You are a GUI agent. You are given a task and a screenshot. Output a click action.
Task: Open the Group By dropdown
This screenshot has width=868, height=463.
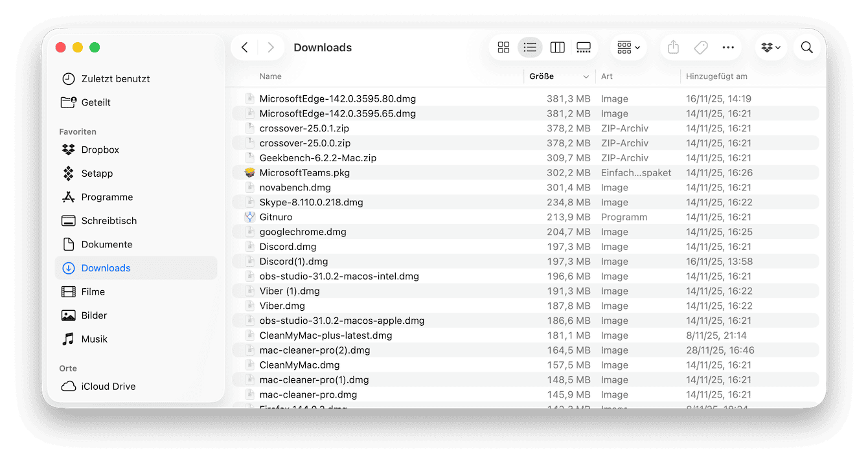pyautogui.click(x=628, y=47)
